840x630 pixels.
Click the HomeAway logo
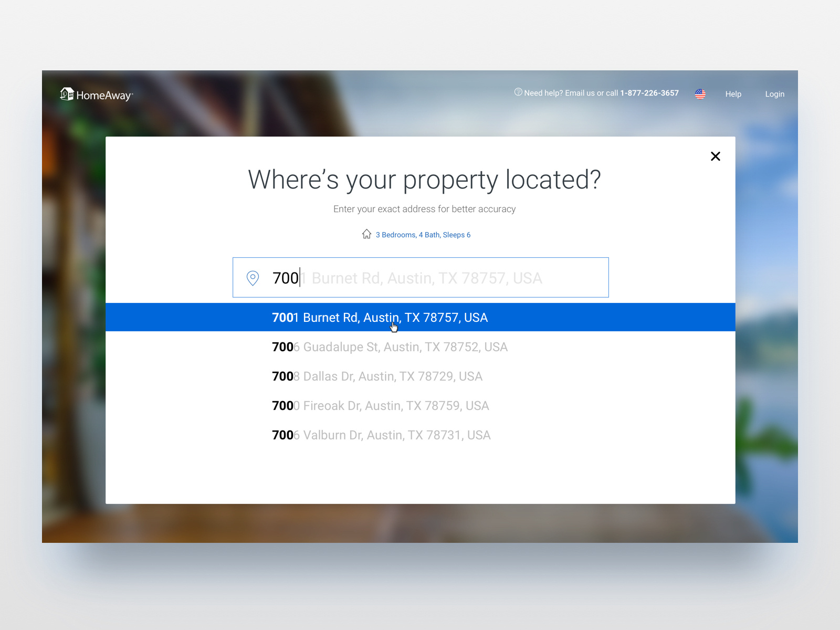tap(97, 94)
